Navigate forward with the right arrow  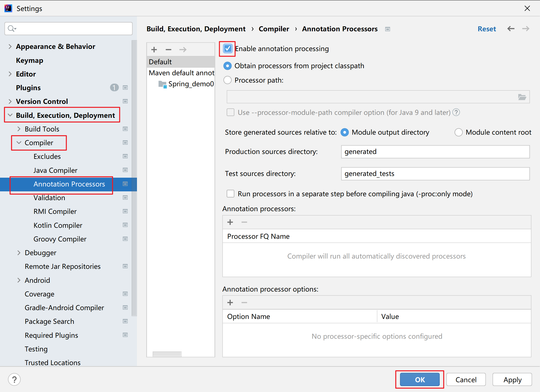coord(526,29)
